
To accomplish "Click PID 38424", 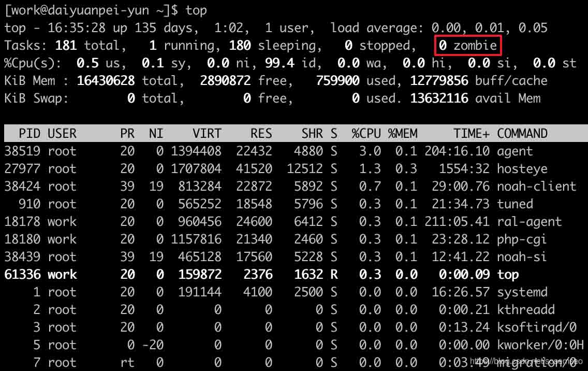I will 22,186.
